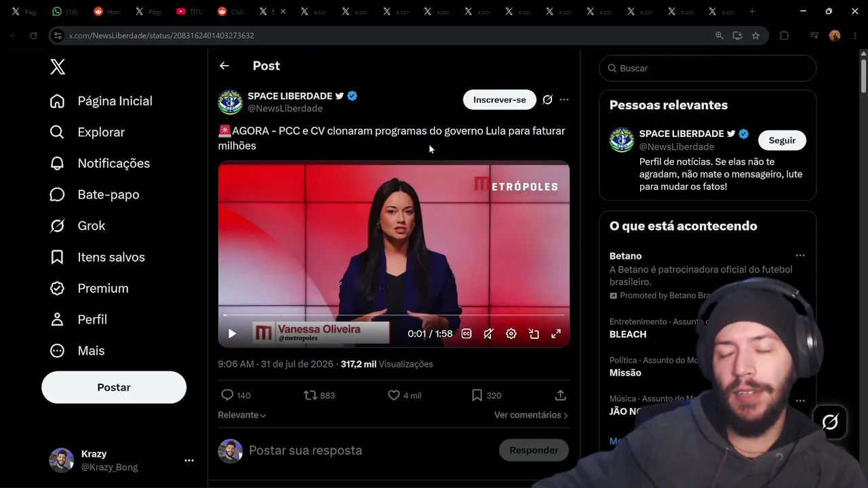
Task: Follow SPACE LIBERDADE with the Seguir button
Action: click(782, 140)
